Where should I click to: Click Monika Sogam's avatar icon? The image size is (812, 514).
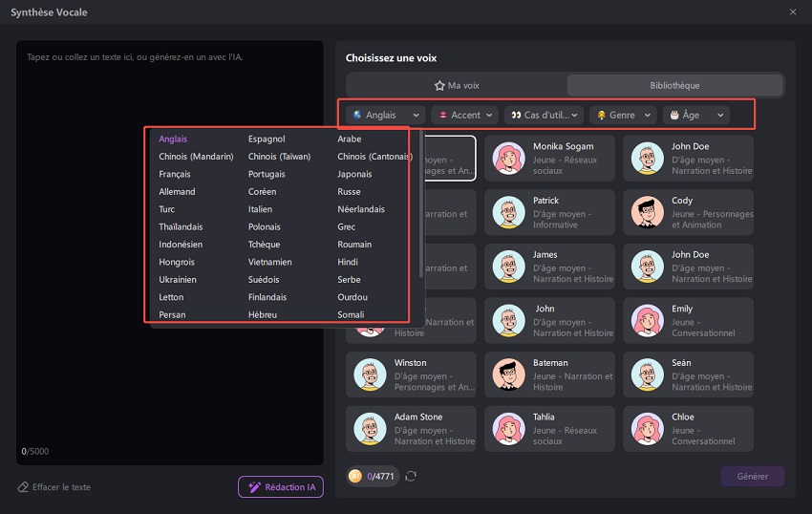(x=508, y=158)
